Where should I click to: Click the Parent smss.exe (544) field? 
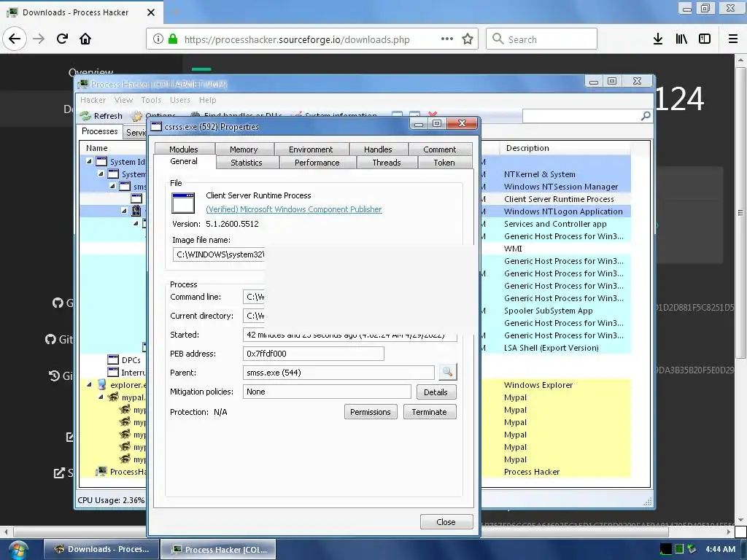(338, 373)
